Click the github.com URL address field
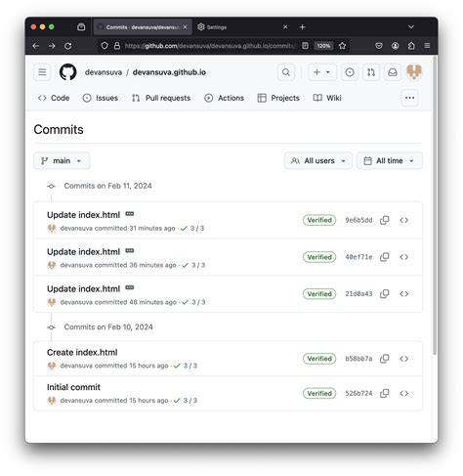This screenshot has width=463, height=476. pyautogui.click(x=209, y=46)
